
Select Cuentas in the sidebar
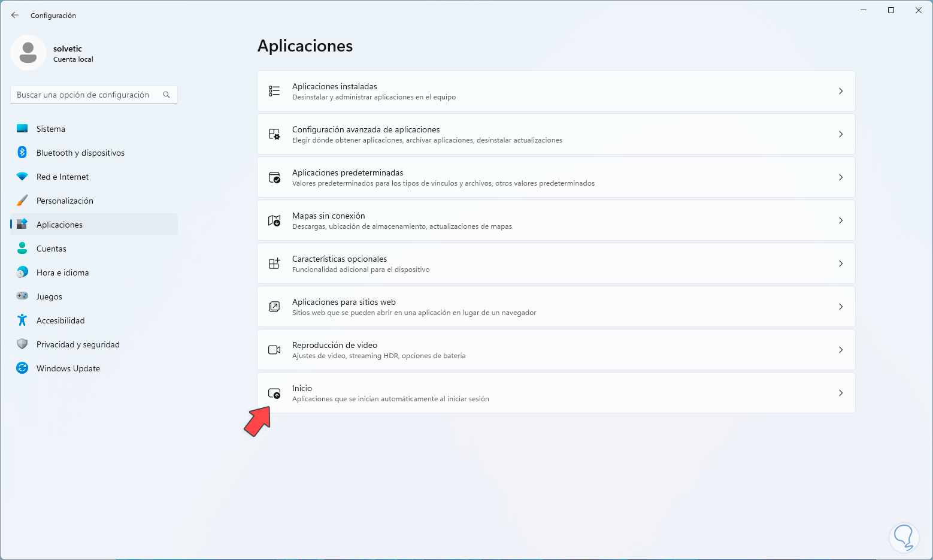coord(52,249)
